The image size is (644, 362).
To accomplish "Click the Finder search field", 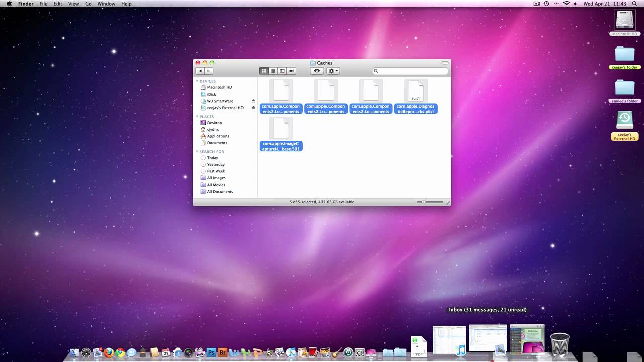I will (410, 71).
